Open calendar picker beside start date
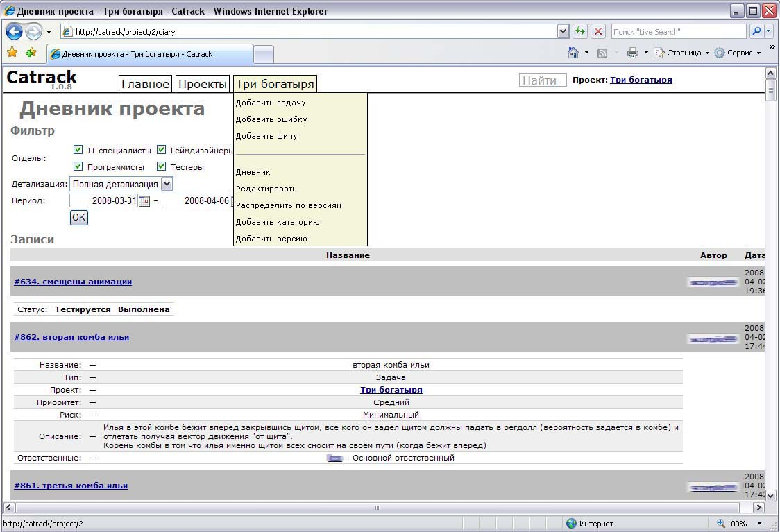 [x=144, y=201]
